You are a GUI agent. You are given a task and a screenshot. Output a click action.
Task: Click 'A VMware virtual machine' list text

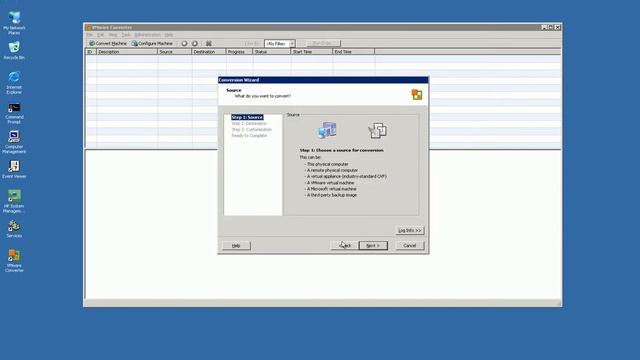[x=331, y=183]
